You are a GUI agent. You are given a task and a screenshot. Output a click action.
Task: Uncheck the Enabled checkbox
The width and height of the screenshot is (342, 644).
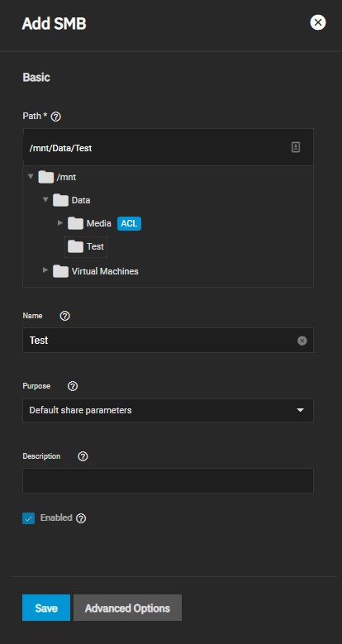(28, 518)
